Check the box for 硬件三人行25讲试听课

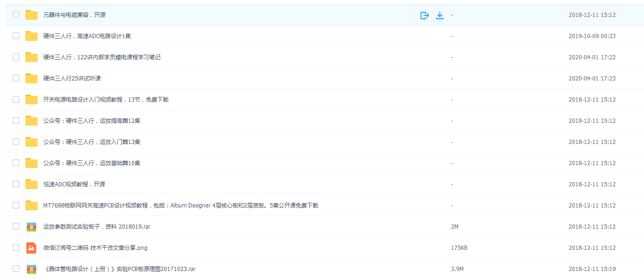16,78
